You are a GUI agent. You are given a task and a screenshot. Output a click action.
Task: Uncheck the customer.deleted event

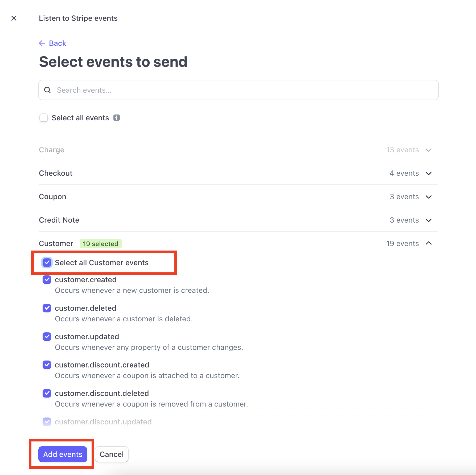(47, 308)
